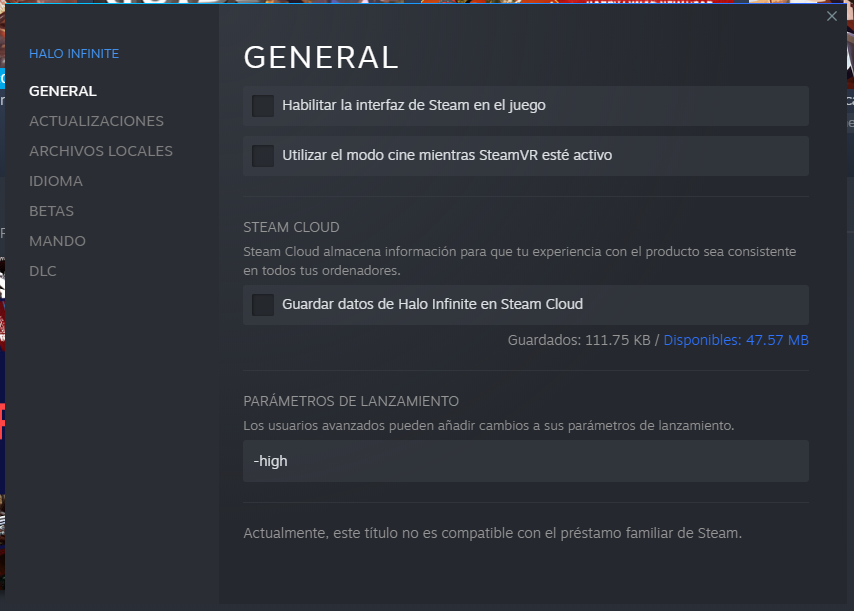Open the Actualizaciones section
Viewport: 854px width, 611px height.
click(x=96, y=121)
